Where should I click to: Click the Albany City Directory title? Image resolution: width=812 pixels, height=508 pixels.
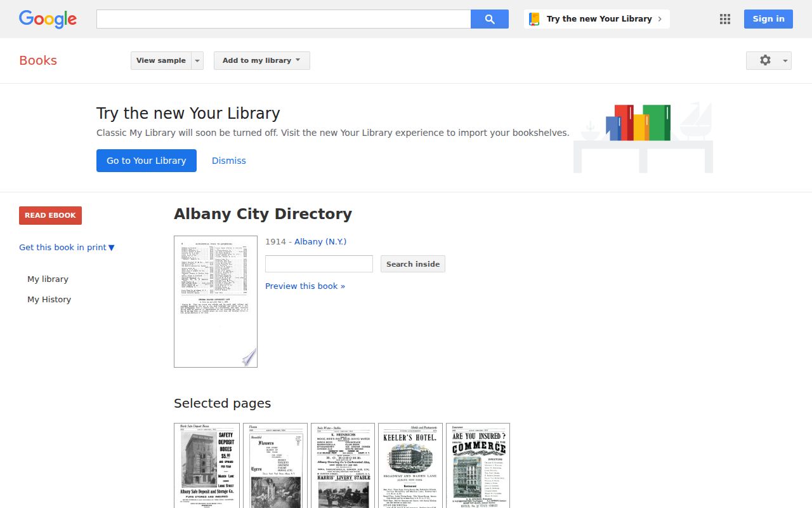[263, 214]
